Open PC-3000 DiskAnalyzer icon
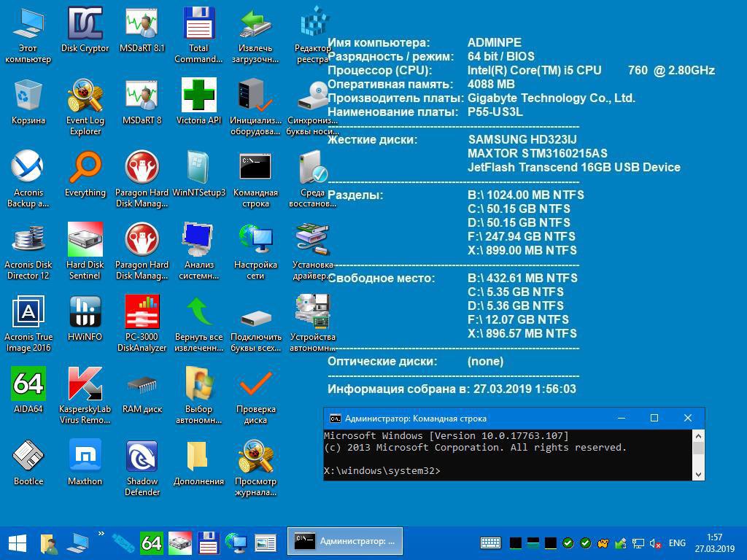The height and width of the screenshot is (560, 747). point(142,323)
